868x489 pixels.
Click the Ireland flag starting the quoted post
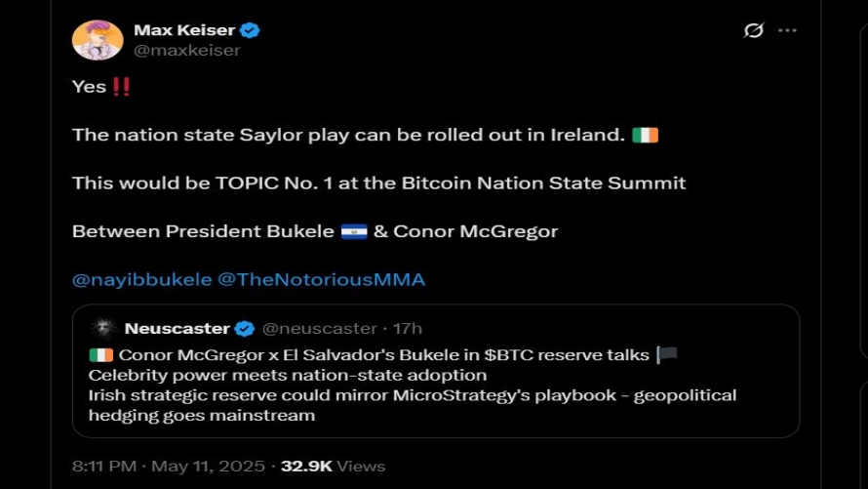100,354
